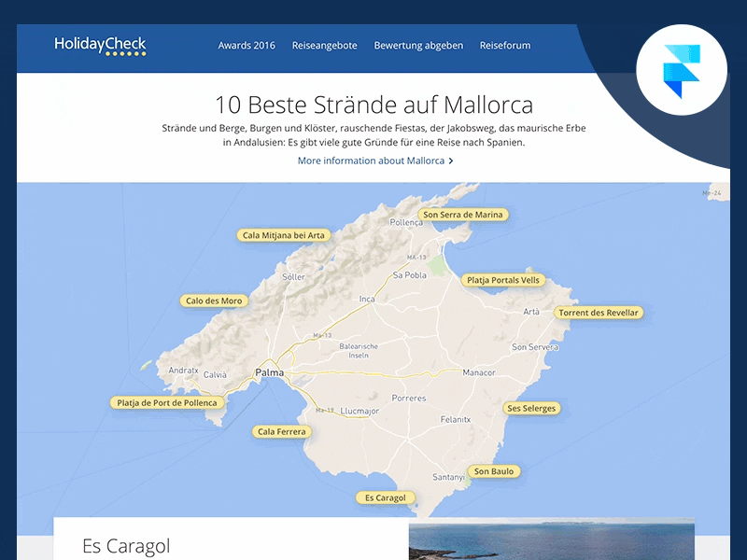This screenshot has height=560, width=747.
Task: Click the Palma city name on the map
Action: 269,372
